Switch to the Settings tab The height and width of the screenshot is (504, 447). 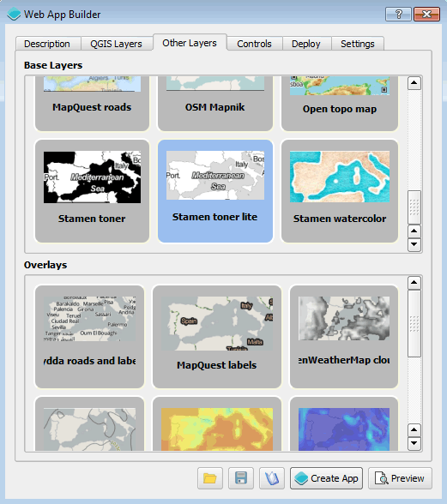point(358,44)
